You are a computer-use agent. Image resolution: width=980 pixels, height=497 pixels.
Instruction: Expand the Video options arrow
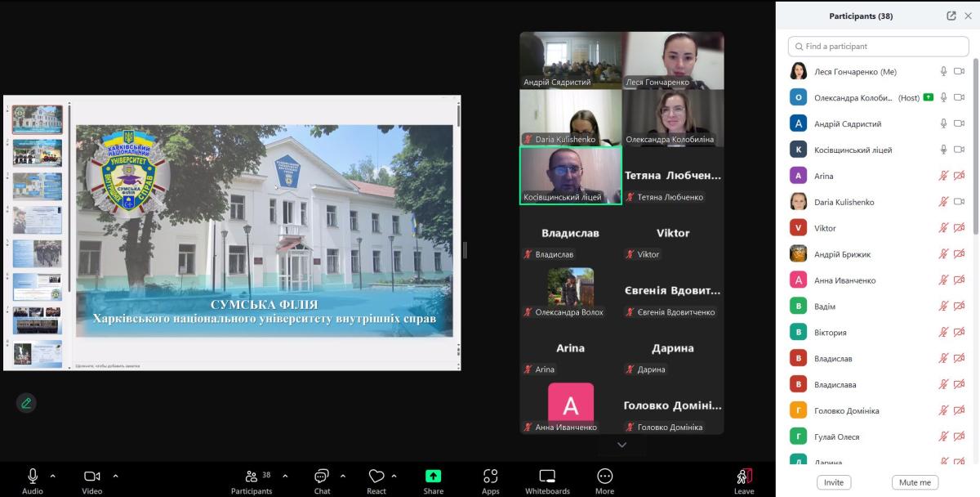click(x=115, y=475)
